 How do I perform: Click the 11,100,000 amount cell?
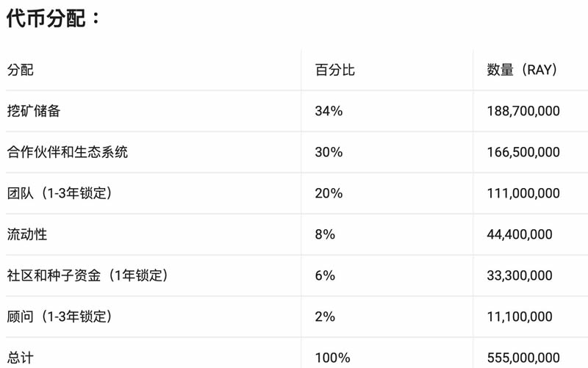point(520,317)
